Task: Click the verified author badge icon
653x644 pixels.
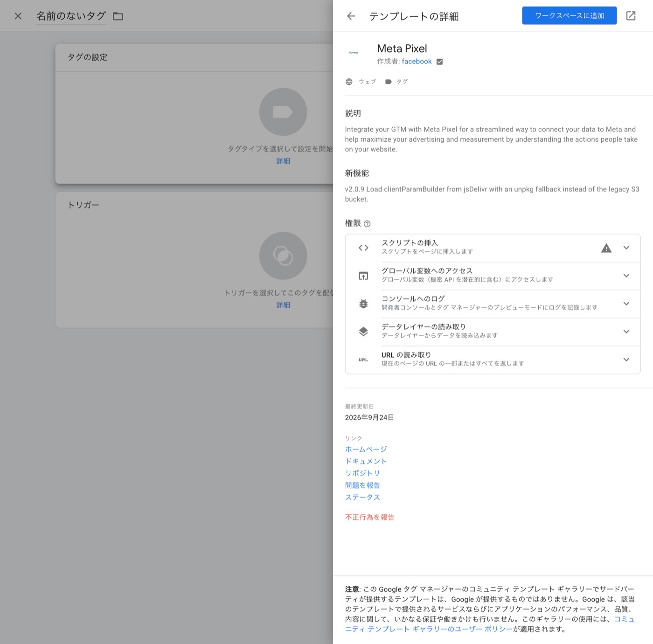Action: pyautogui.click(x=439, y=62)
